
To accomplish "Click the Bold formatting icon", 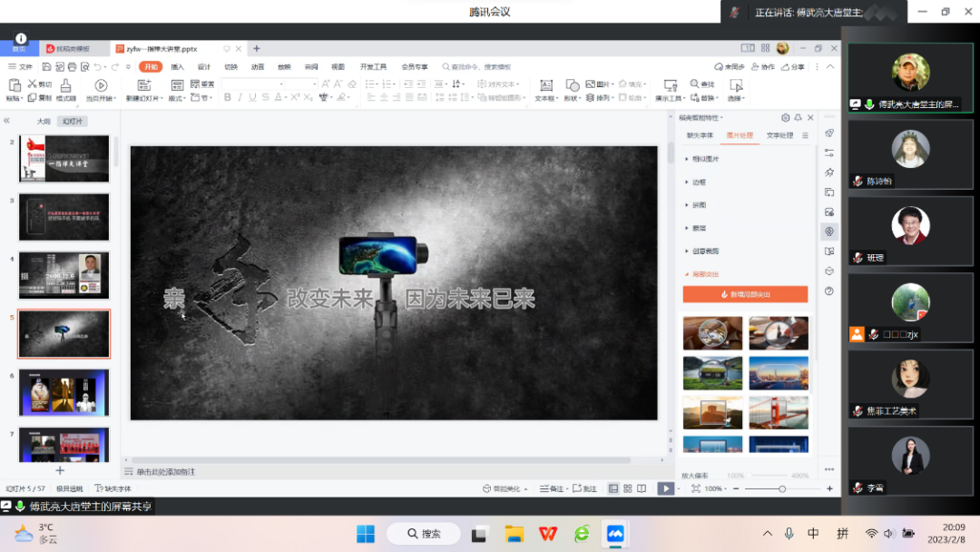I will tap(228, 98).
